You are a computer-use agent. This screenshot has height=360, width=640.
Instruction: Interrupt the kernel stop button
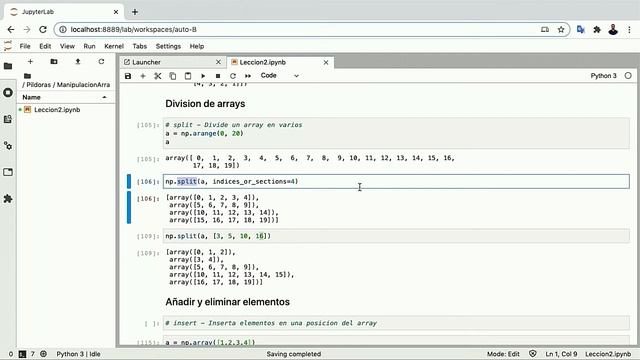218,76
